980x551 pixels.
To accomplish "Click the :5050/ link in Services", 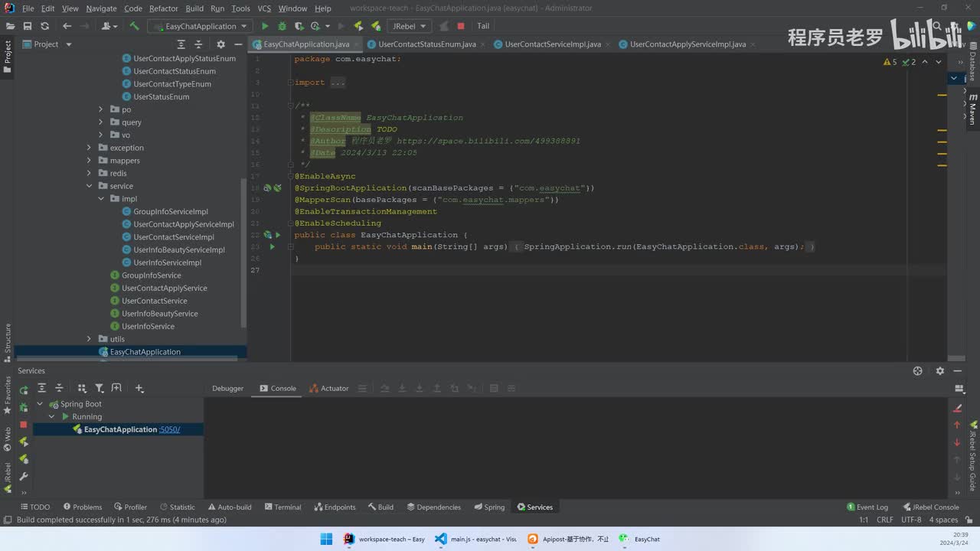I will click(170, 429).
